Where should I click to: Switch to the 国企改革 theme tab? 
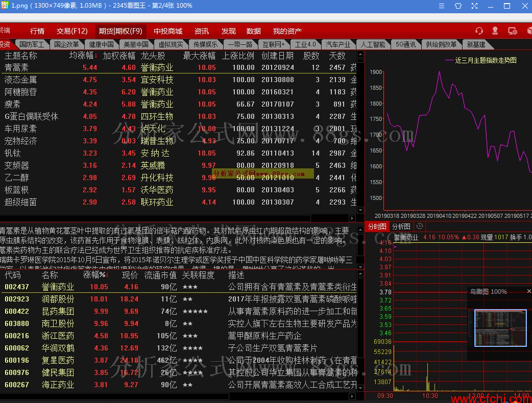coord(66,44)
